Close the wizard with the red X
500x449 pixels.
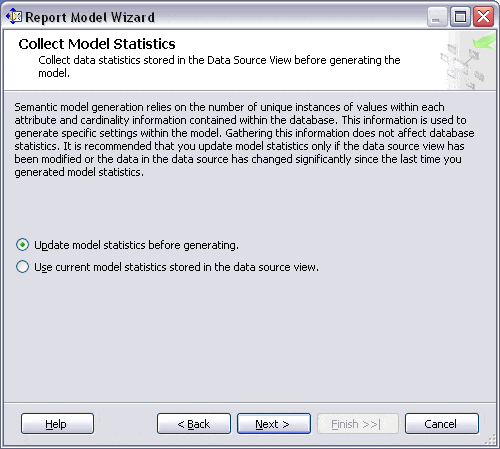tap(483, 16)
